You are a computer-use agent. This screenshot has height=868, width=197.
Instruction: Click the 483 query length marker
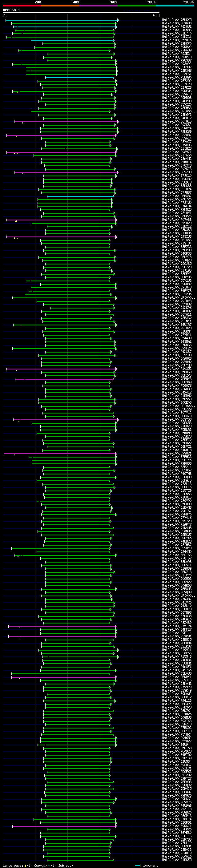tap(155, 15)
